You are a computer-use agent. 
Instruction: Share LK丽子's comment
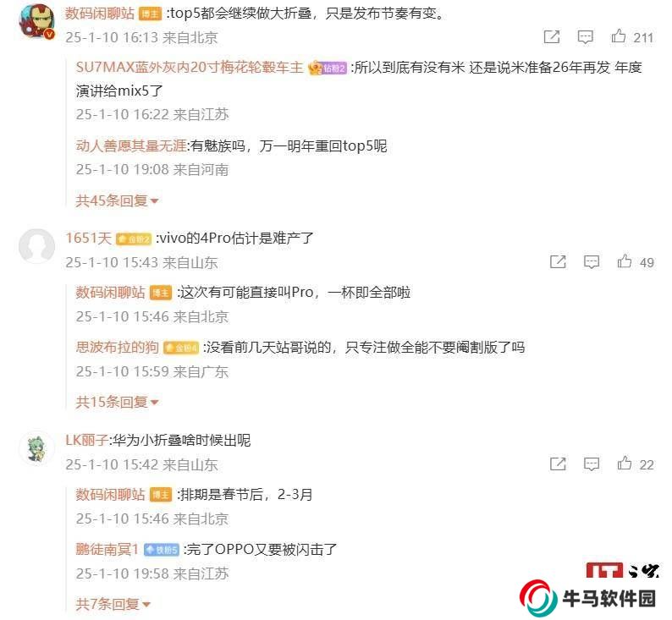(558, 464)
